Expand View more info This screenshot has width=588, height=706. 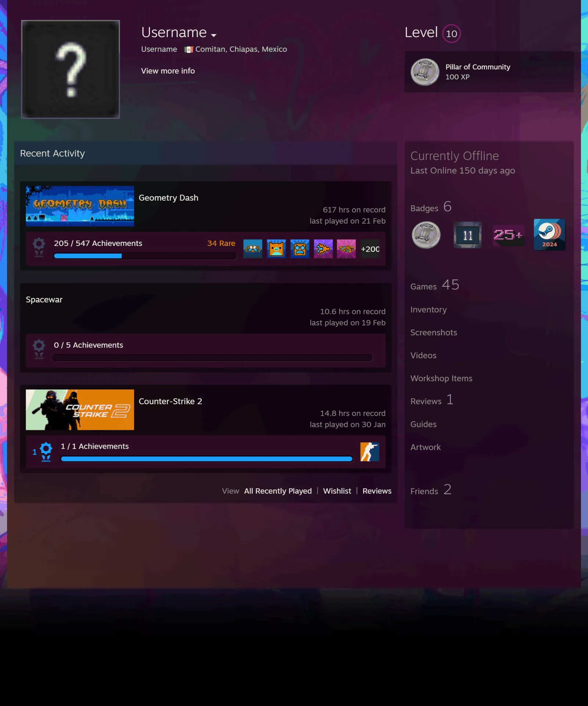coord(168,71)
